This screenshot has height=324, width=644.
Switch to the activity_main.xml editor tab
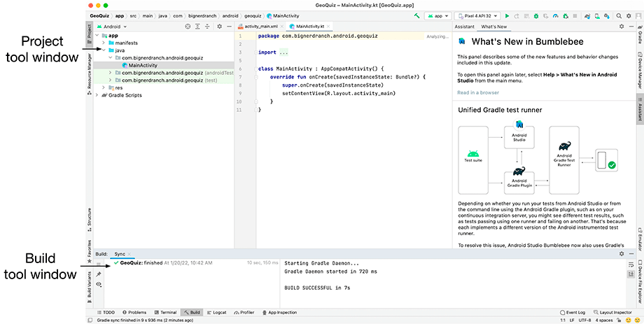pyautogui.click(x=261, y=27)
